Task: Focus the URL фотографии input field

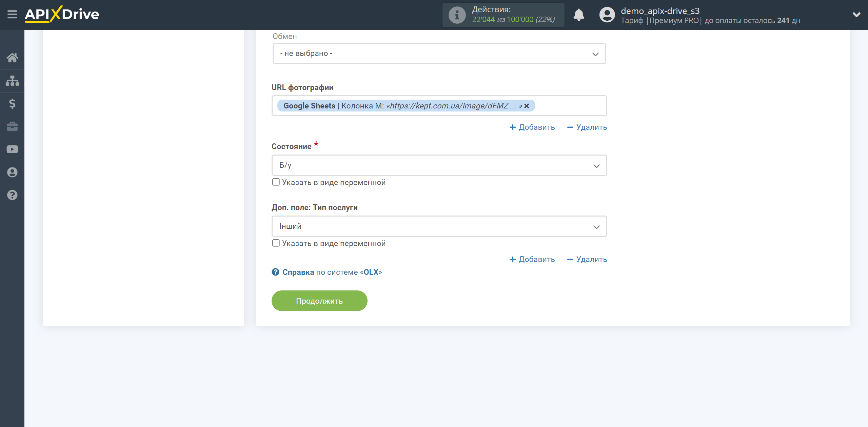Action: (439, 106)
